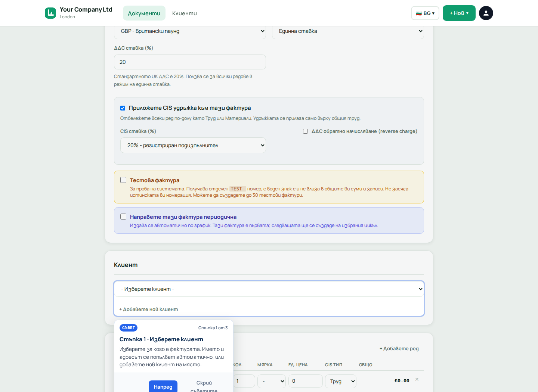Open the GBP - Британски паунд currency dropdown

pyautogui.click(x=190, y=31)
